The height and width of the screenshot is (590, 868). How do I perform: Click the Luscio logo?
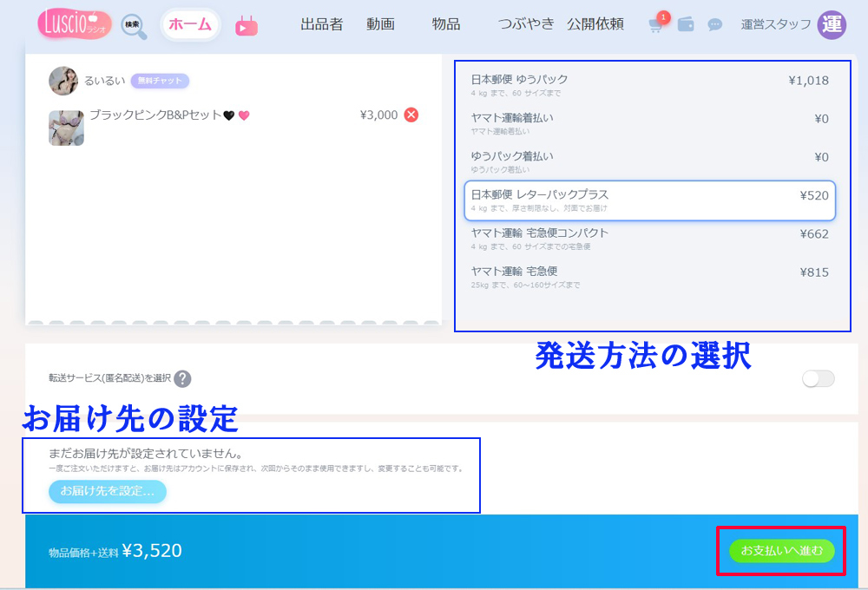74,23
